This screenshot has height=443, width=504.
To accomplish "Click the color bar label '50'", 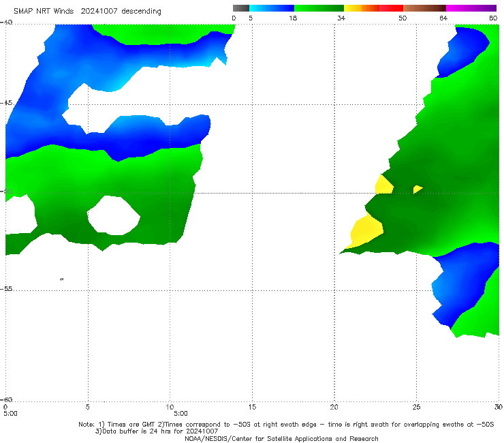I will (403, 18).
